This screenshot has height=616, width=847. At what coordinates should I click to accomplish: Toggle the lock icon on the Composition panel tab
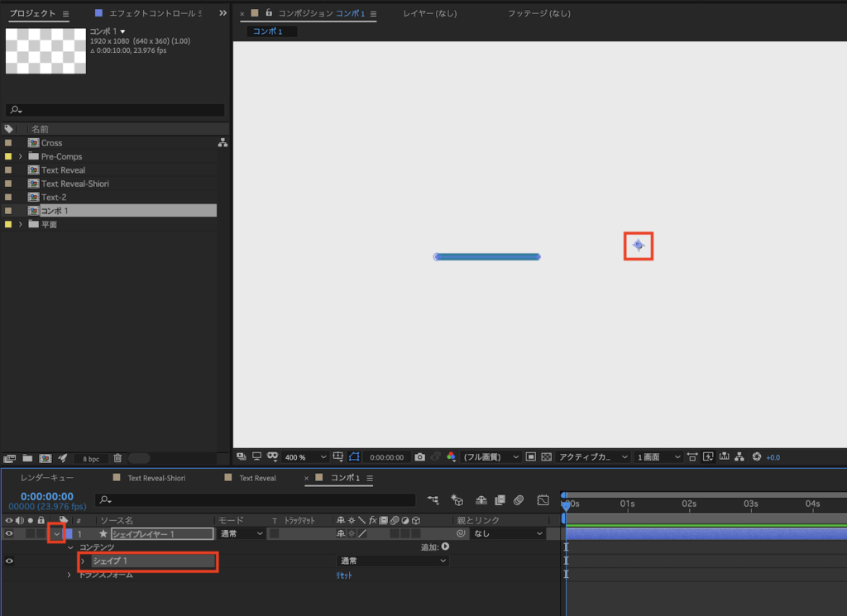tap(269, 13)
